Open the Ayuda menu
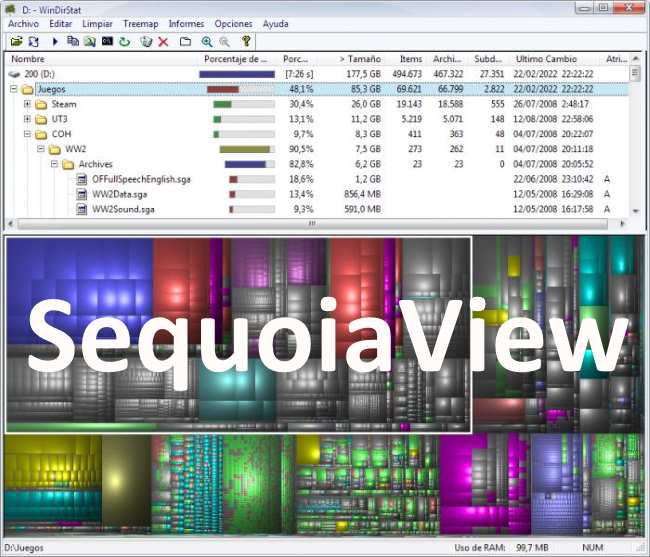The image size is (650, 557). (x=275, y=24)
